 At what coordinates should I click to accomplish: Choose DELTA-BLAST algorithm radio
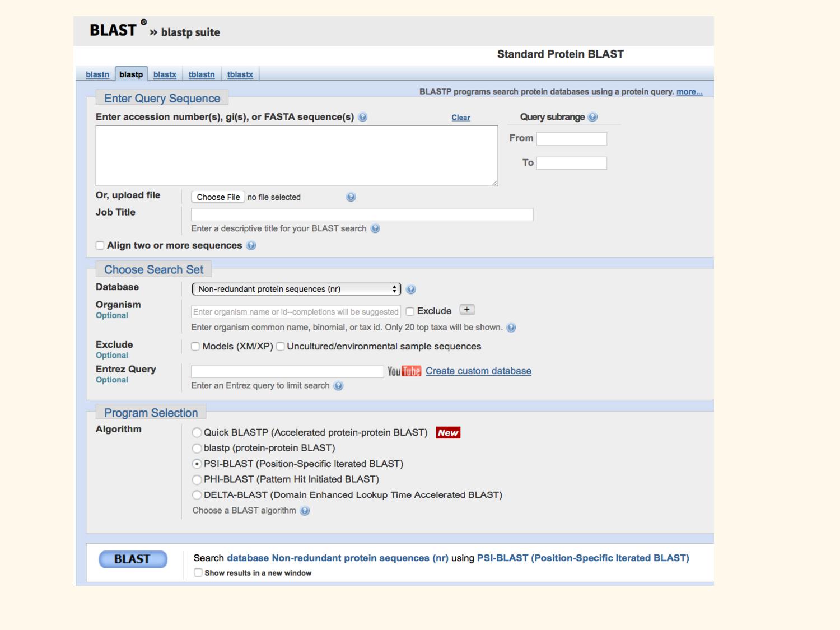coord(197,495)
